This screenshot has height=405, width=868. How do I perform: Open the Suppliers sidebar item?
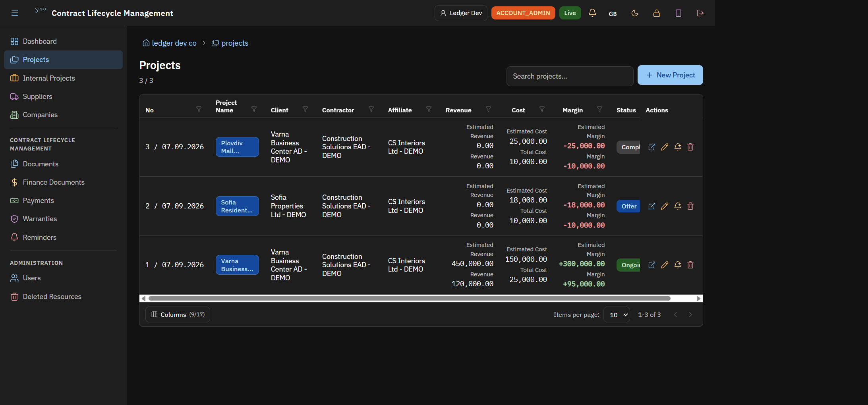pos(63,96)
